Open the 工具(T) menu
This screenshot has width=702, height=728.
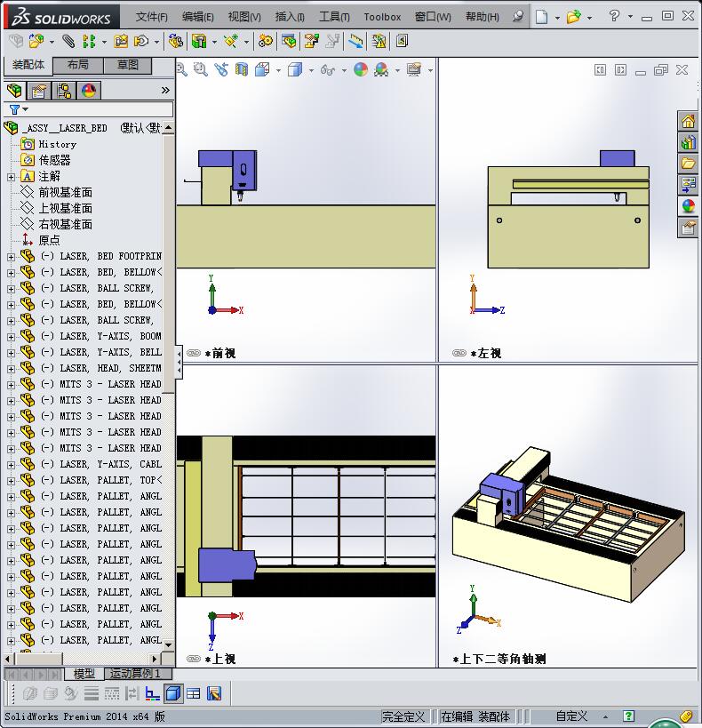tap(334, 17)
